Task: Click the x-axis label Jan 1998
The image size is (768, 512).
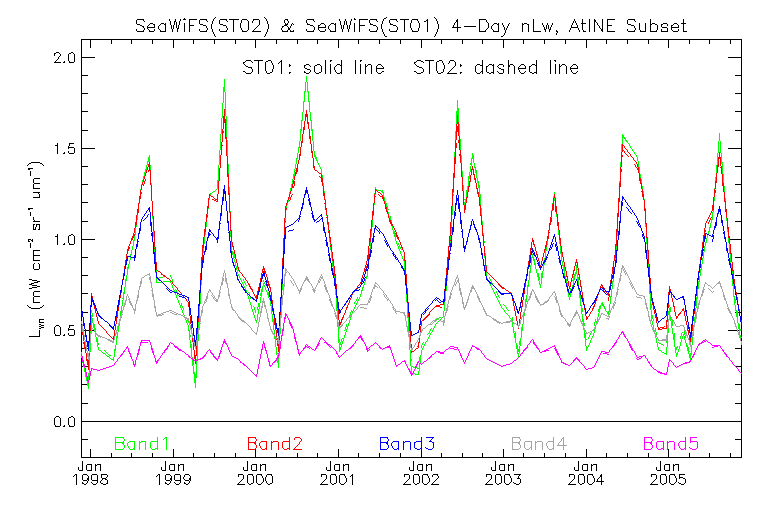Action: tap(90, 473)
